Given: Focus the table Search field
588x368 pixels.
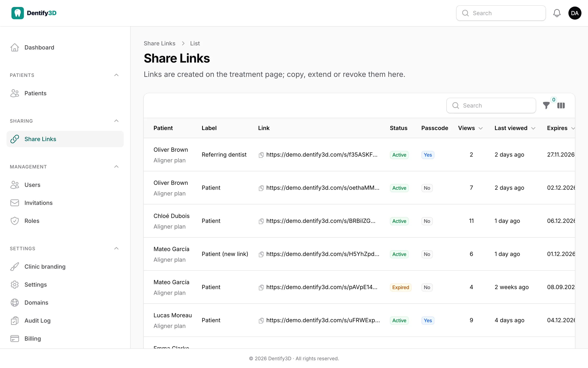Looking at the screenshot, I should pyautogui.click(x=491, y=105).
